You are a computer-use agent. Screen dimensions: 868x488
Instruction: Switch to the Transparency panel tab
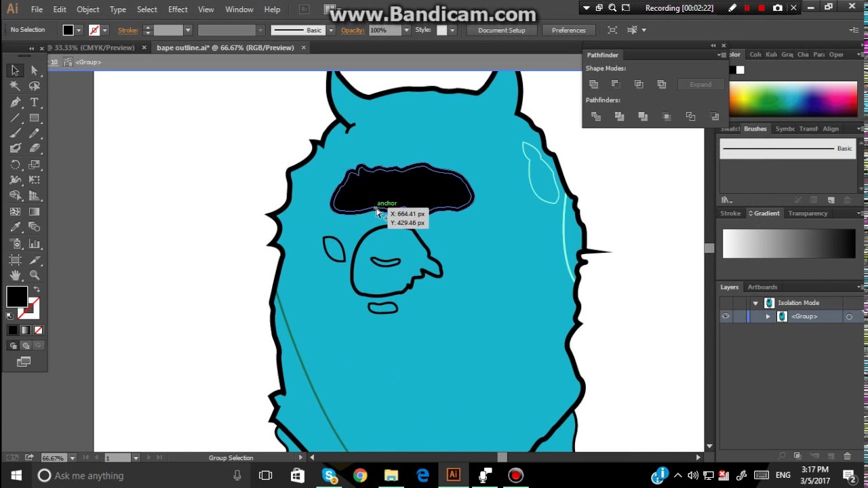[808, 213]
